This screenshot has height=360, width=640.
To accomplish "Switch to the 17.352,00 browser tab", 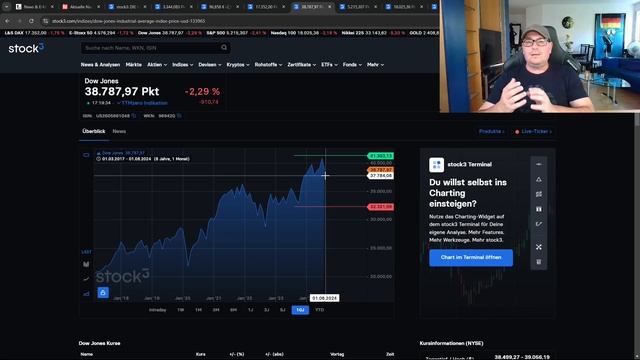I will 266,7.
